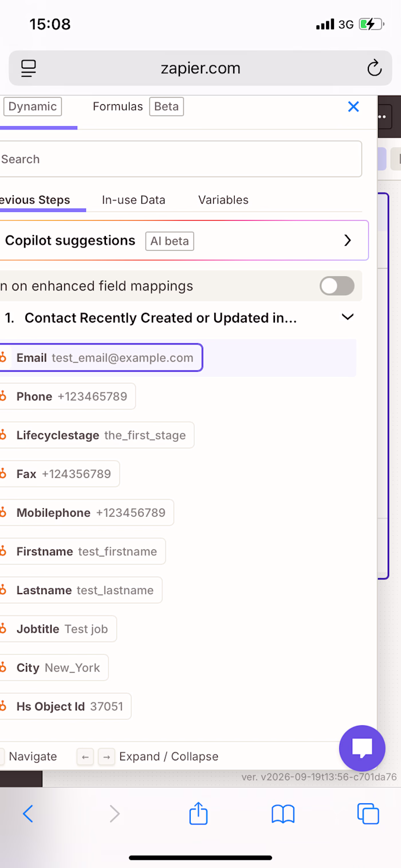
Task: Select the Contact Recently Created or Updated step
Action: pos(160,318)
